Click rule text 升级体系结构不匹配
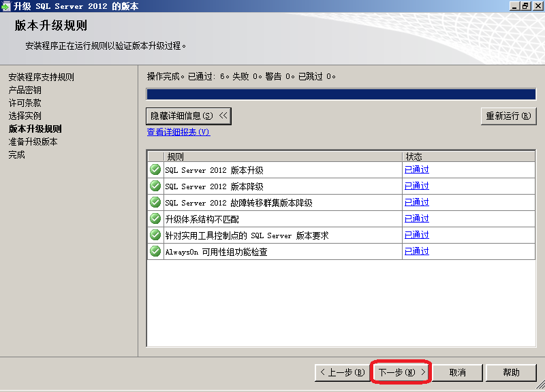This screenshot has width=545, height=392. click(x=202, y=219)
